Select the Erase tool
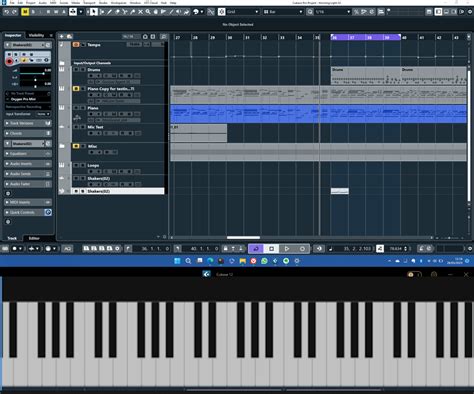This screenshot has width=474, height=394. pos(117,12)
